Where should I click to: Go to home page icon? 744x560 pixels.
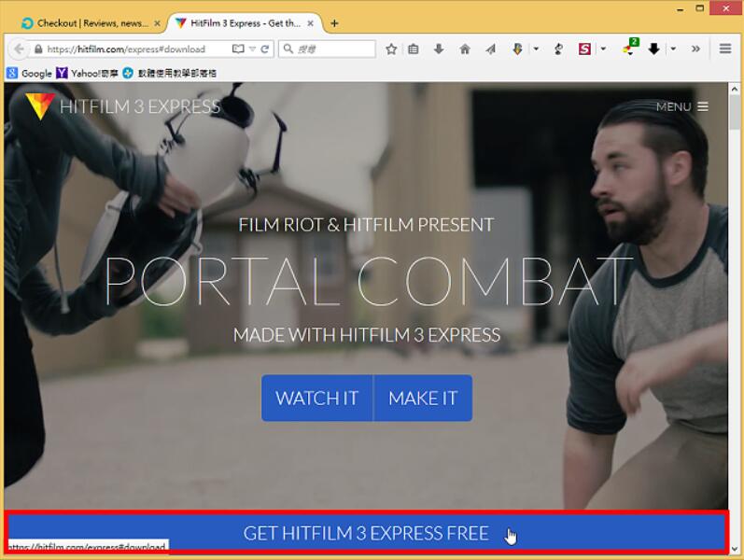[x=465, y=49]
